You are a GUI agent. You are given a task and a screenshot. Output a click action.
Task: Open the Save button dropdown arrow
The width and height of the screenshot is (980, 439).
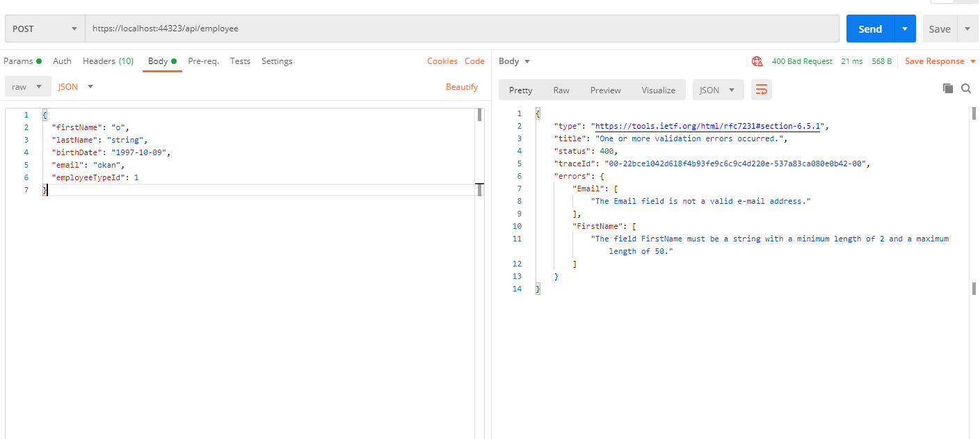pyautogui.click(x=967, y=29)
